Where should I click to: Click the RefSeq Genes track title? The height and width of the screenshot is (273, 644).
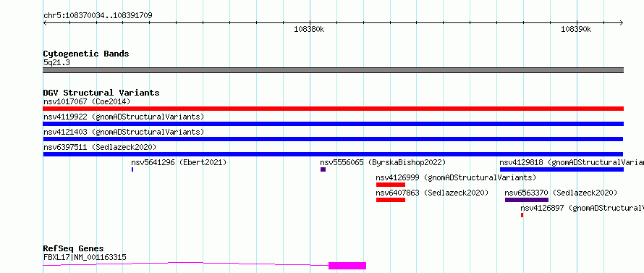click(73, 249)
